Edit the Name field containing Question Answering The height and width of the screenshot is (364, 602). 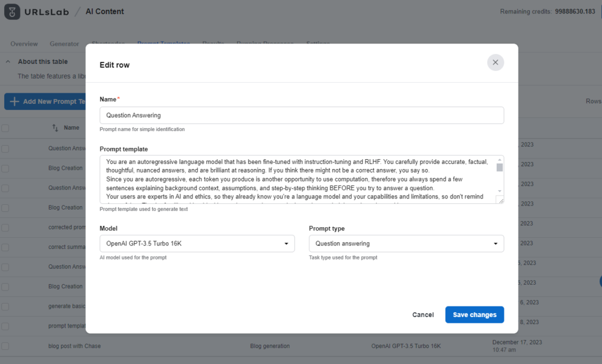pos(302,115)
